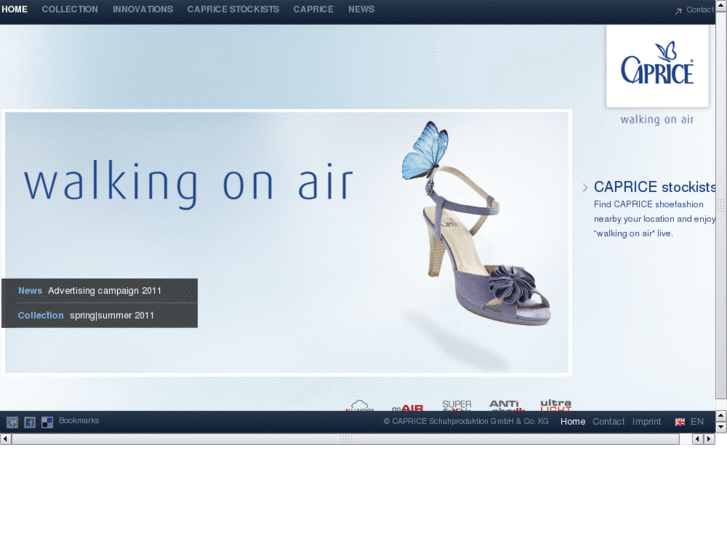The width and height of the screenshot is (727, 545).
Task: Open the cloud leather innovation logo
Action: 360,405
